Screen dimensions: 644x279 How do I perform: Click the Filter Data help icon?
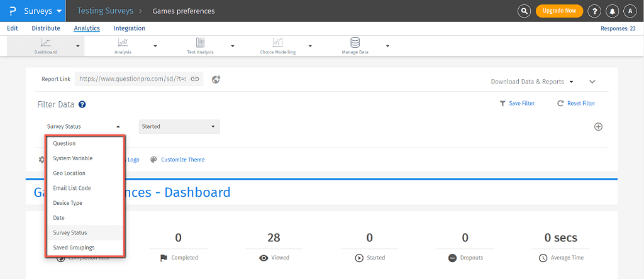(82, 105)
